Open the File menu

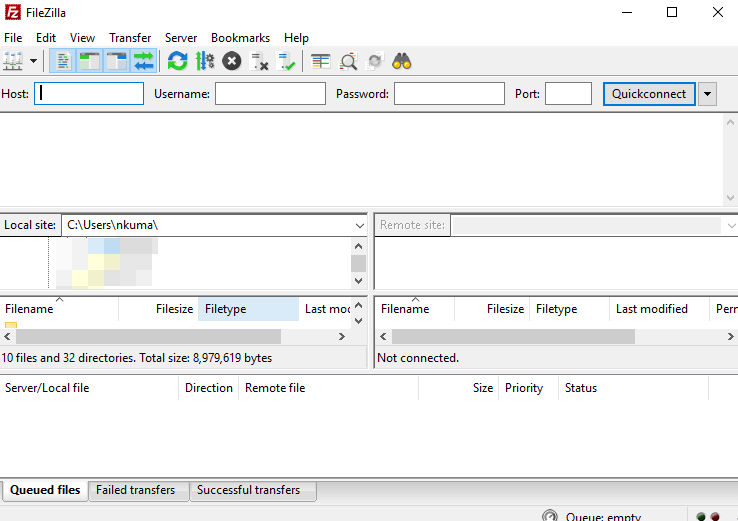[13, 38]
